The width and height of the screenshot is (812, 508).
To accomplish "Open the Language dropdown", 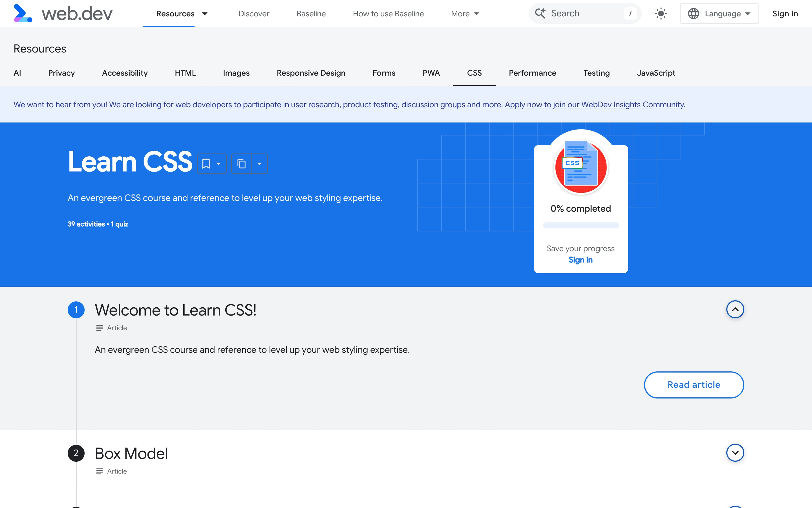I will [719, 14].
